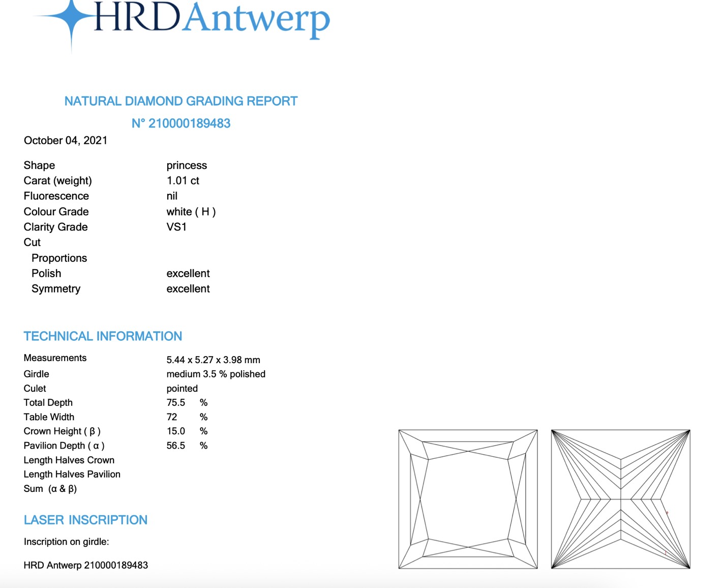Click the Natural Diamond Grading Report heading

pos(181,101)
